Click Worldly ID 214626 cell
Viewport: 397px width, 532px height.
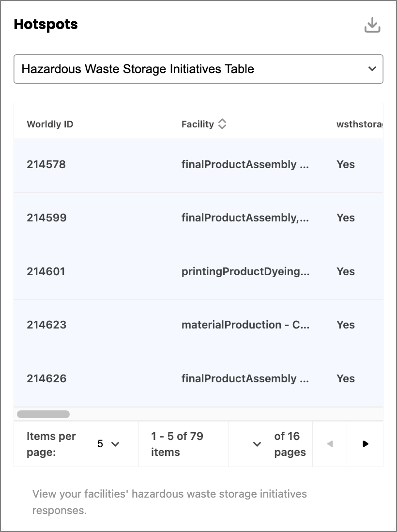[x=46, y=378]
